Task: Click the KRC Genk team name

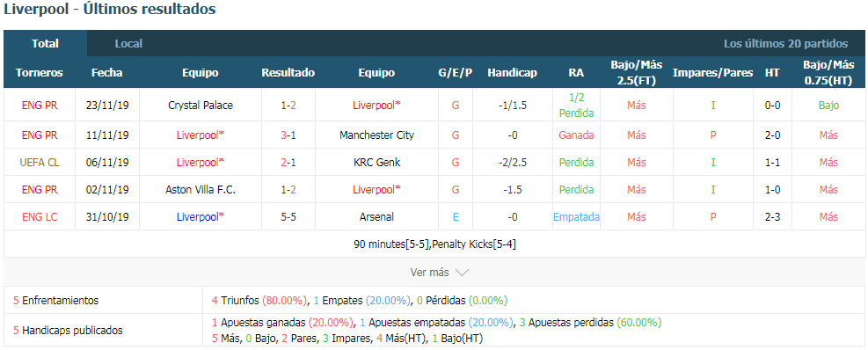Action: point(376,163)
